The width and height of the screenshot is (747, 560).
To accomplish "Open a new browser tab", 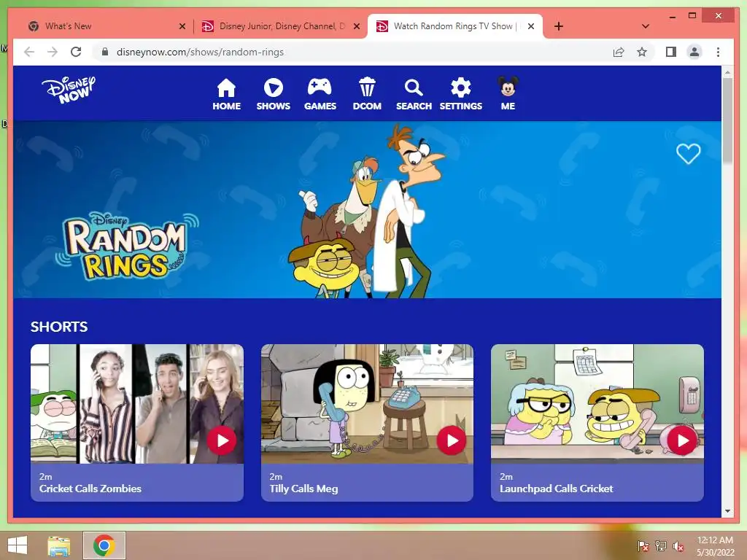I will click(x=558, y=27).
